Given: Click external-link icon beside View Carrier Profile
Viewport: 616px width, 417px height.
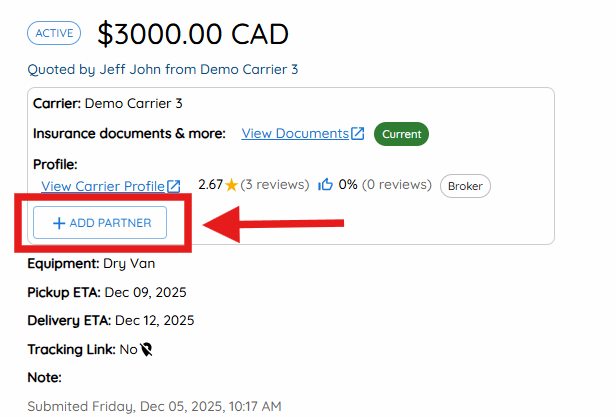Looking at the screenshot, I should click(x=174, y=186).
